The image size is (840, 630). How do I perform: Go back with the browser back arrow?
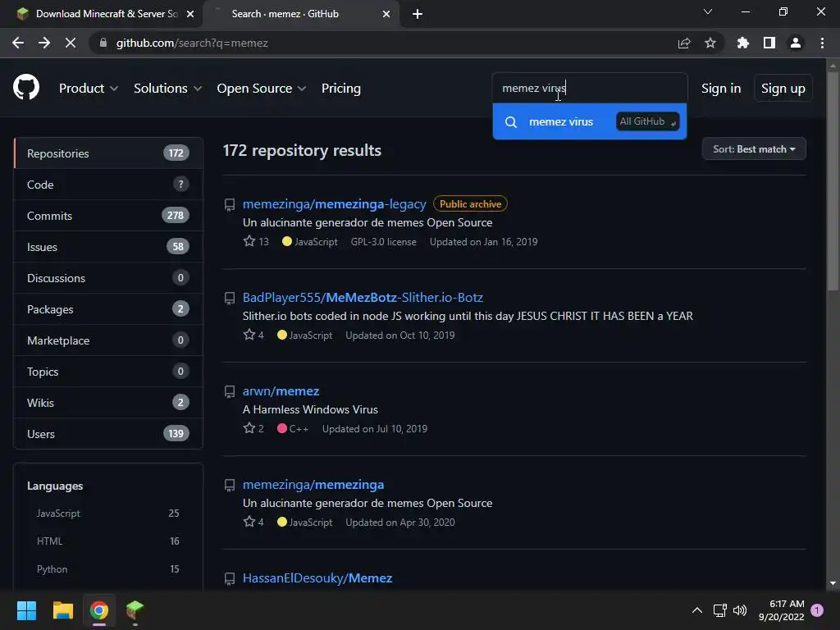(x=18, y=43)
